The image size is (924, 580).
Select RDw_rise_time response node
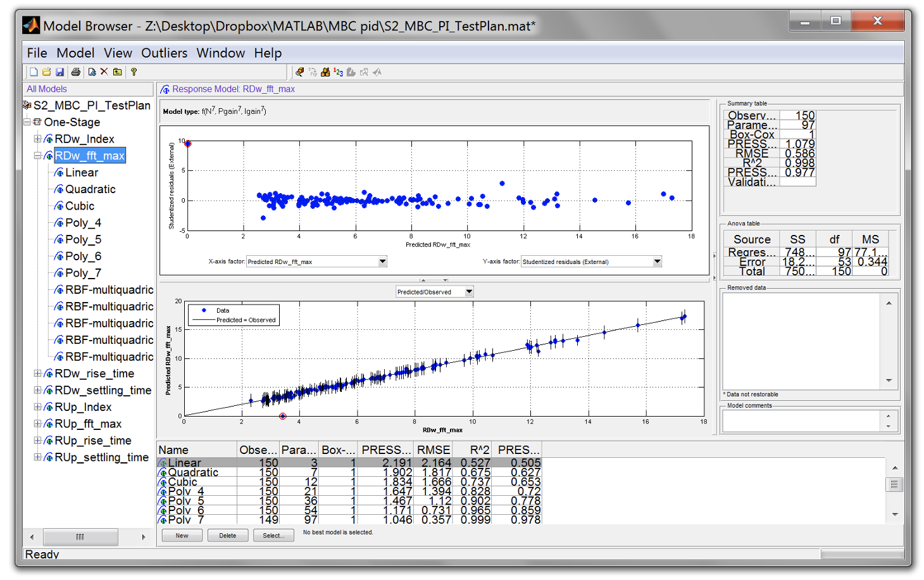point(94,374)
